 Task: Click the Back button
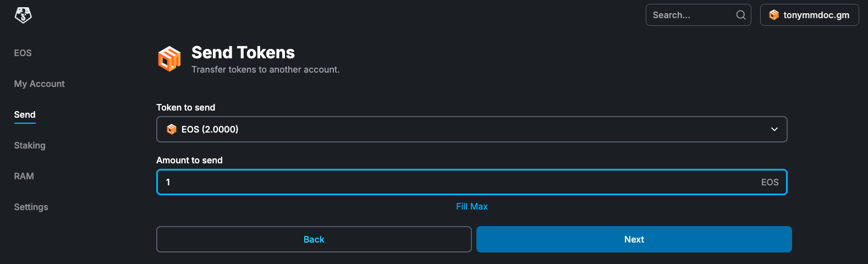click(314, 239)
